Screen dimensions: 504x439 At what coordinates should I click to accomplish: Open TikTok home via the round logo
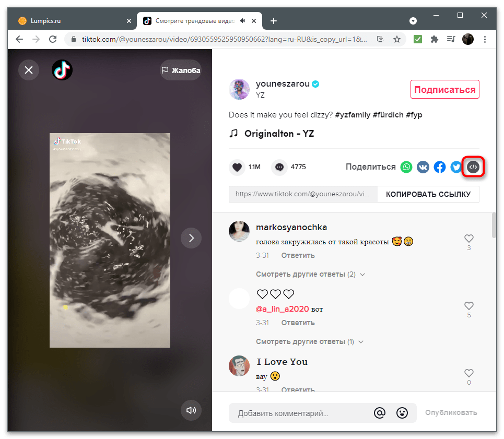coord(62,70)
